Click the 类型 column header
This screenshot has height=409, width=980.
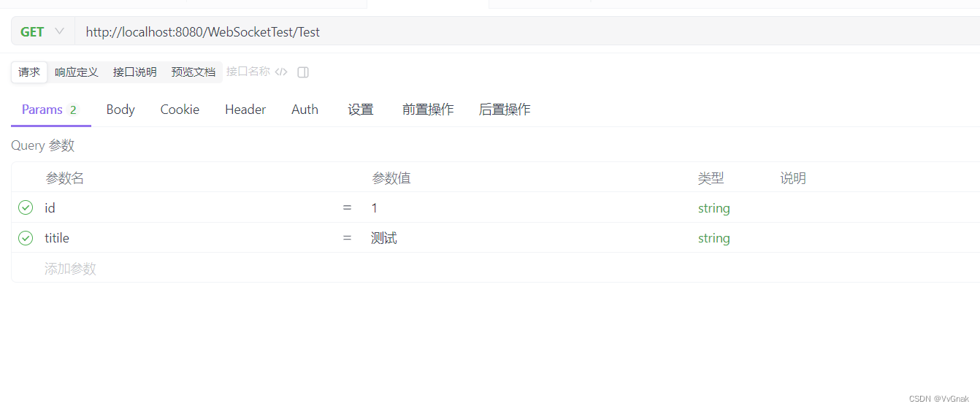pos(711,178)
